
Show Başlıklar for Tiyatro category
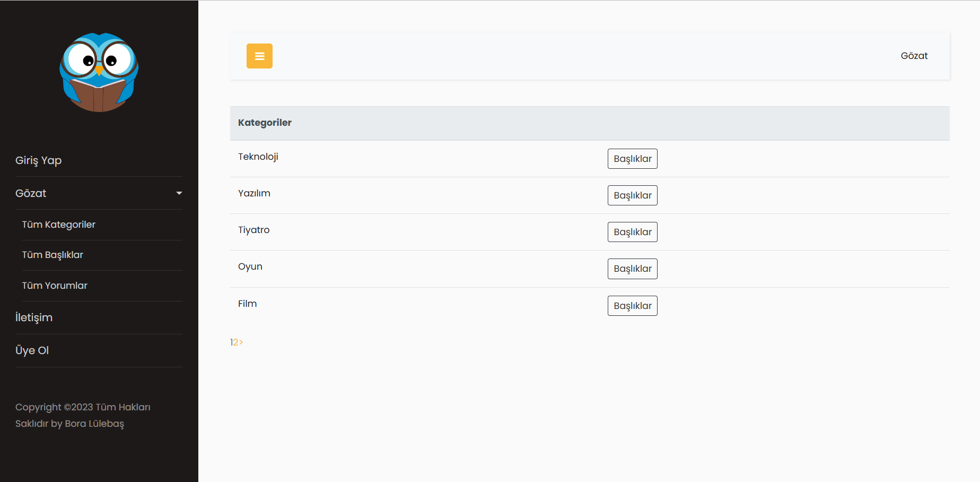coord(633,232)
